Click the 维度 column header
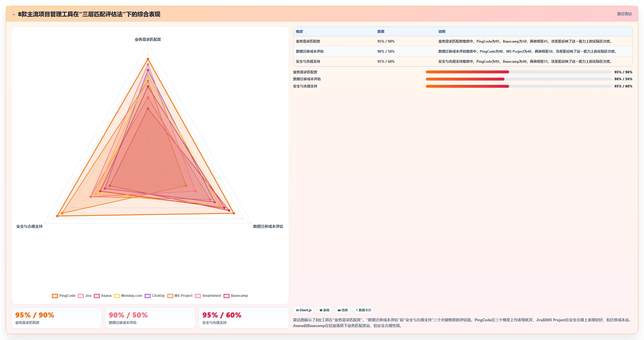Image resolution: width=644 pixels, height=340 pixels. pos(299,31)
